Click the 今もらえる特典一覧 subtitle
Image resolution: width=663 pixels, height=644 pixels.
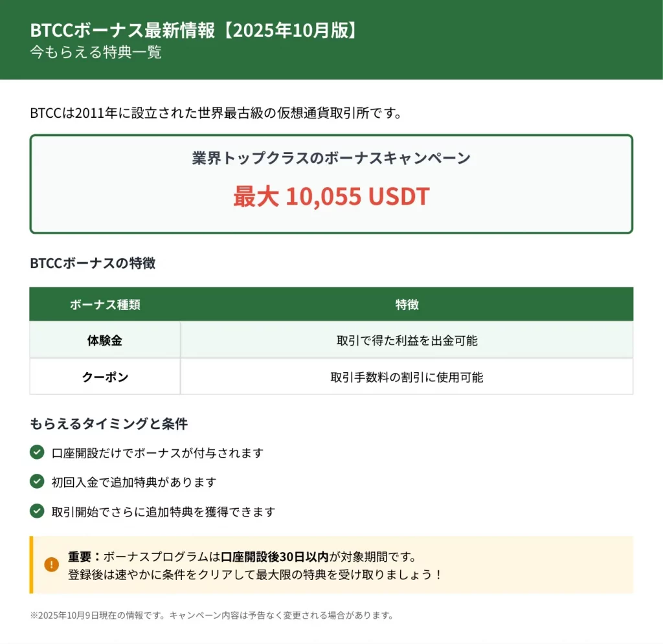[96, 52]
